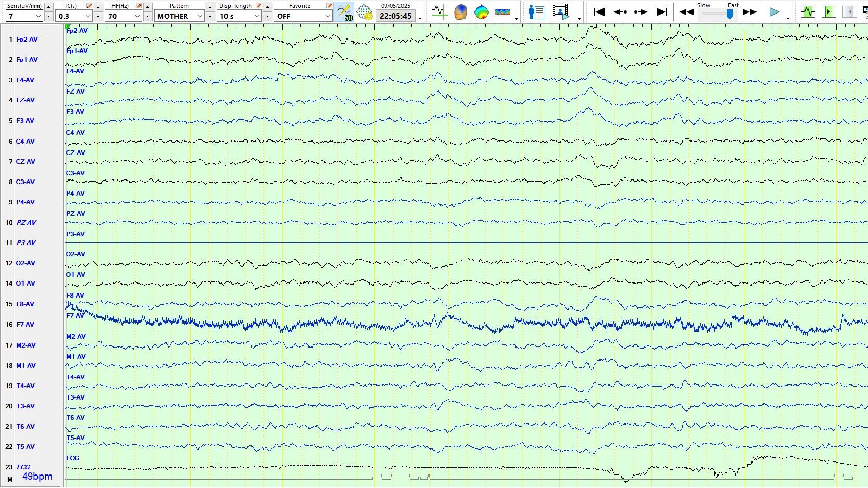Increase display length with the up stepper
The image size is (868, 488).
coord(267,7)
